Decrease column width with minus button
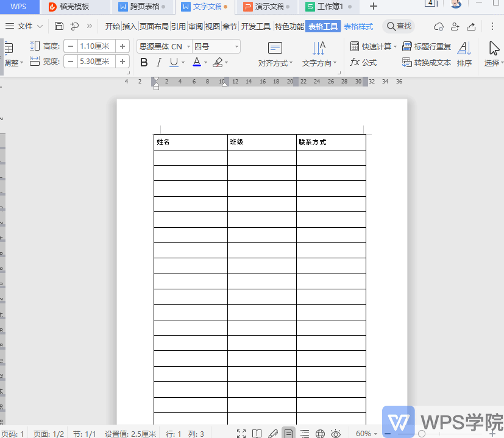The width and height of the screenshot is (504, 438). click(x=71, y=61)
